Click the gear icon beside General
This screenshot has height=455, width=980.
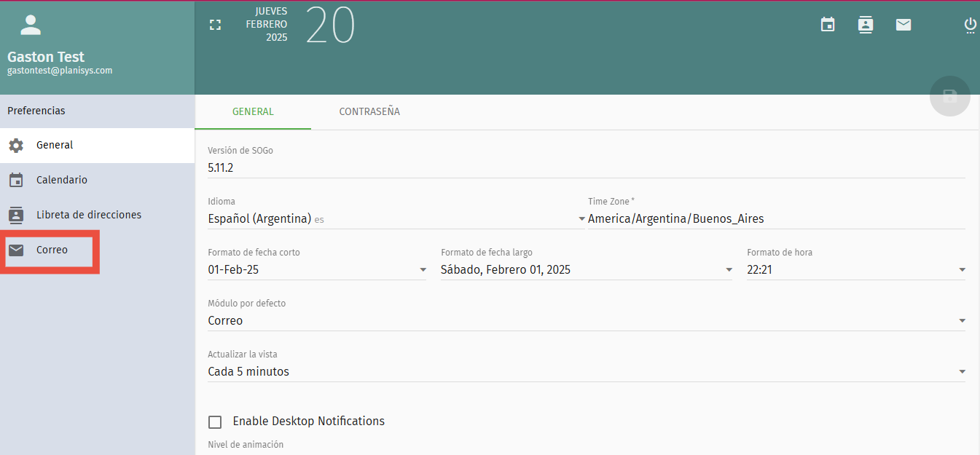(16, 146)
